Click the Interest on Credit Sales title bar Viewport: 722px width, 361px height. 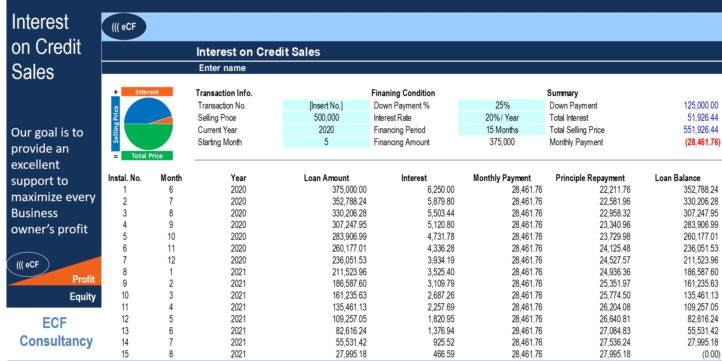tap(412, 52)
